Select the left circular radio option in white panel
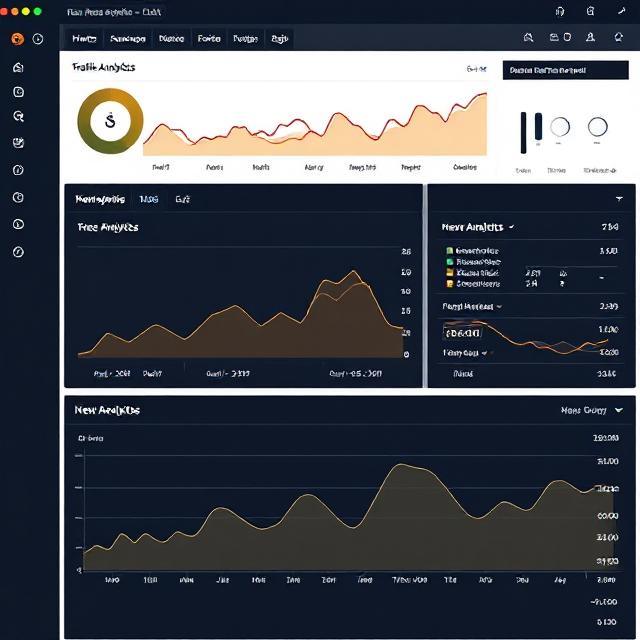This screenshot has width=640, height=640. click(560, 127)
